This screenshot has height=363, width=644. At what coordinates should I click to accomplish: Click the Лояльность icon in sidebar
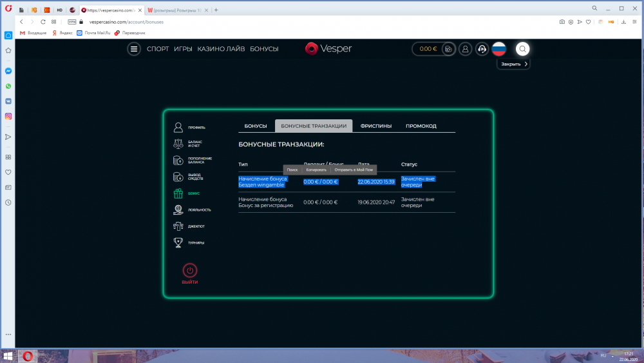pyautogui.click(x=178, y=210)
